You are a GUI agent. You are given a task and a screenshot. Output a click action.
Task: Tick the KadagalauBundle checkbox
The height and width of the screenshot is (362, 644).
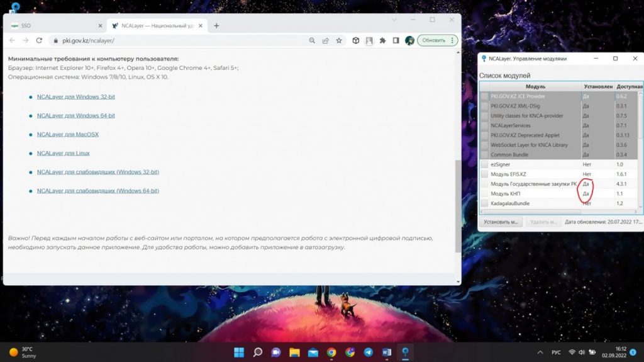[x=485, y=203]
